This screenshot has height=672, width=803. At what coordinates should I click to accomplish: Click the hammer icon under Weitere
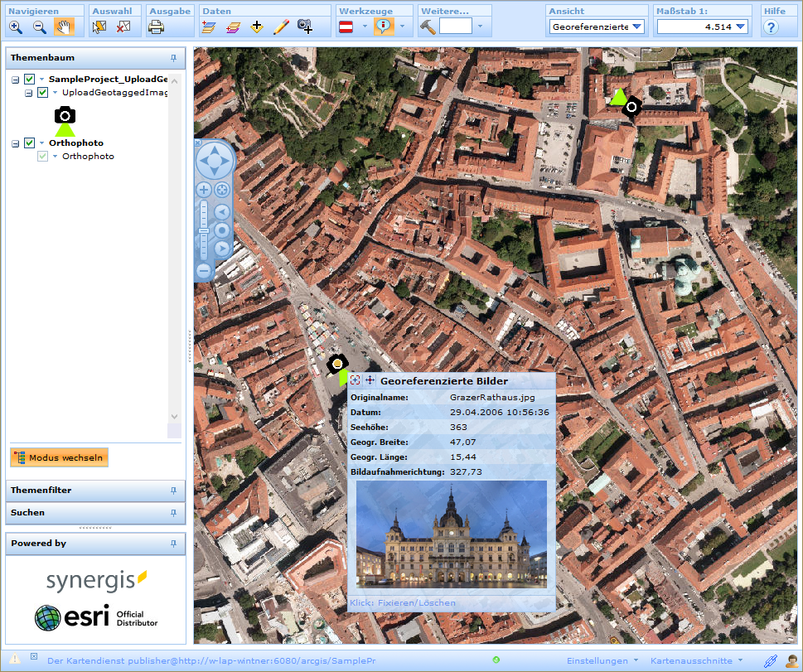pyautogui.click(x=428, y=27)
